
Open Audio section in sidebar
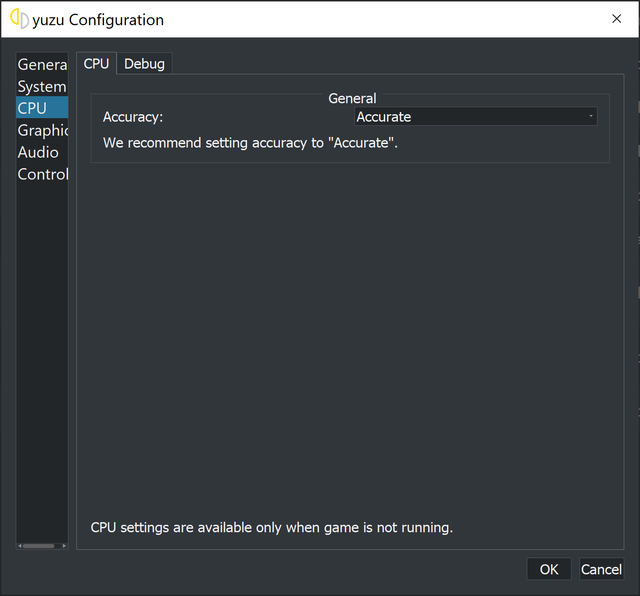pos(42,152)
